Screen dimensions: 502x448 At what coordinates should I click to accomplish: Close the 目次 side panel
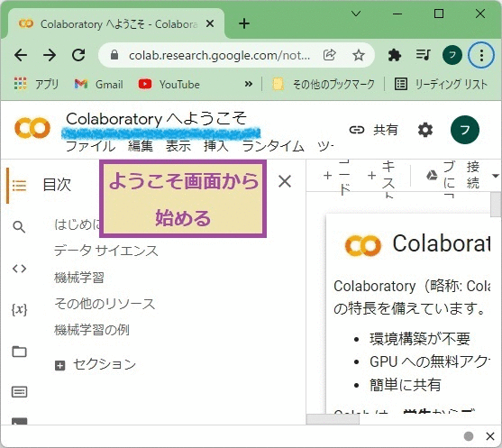(x=285, y=181)
